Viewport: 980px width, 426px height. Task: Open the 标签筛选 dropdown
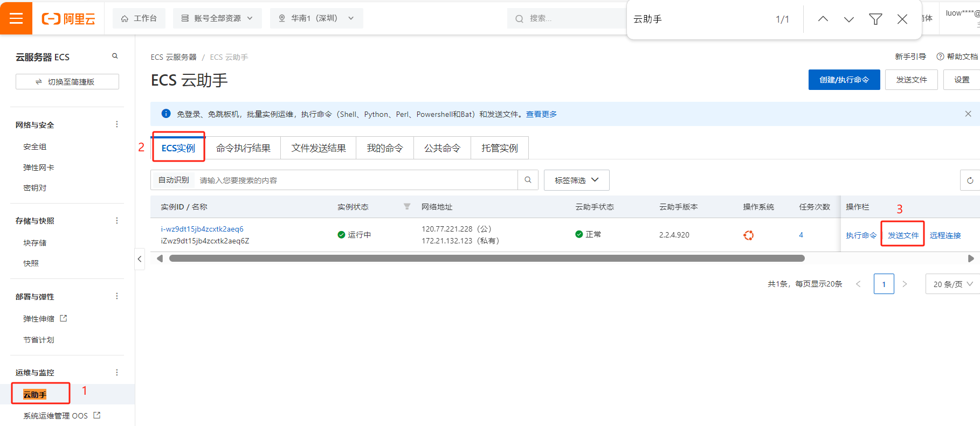[x=576, y=180]
